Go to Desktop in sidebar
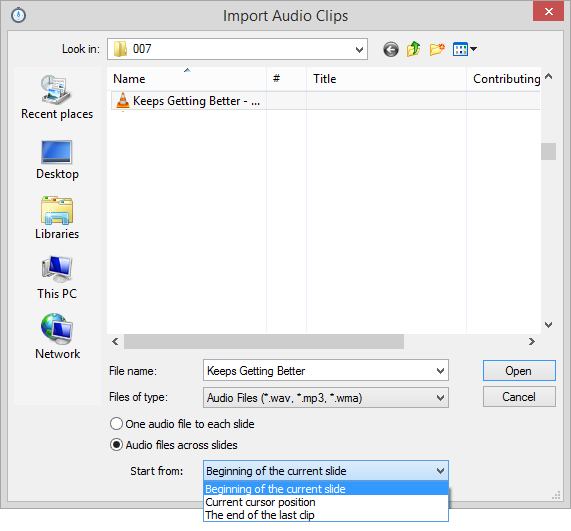This screenshot has height=531, width=571. (x=57, y=160)
